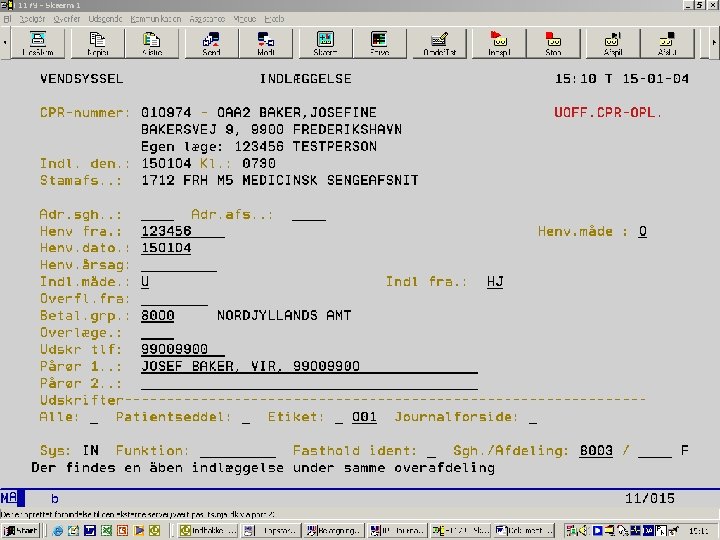Open the Kommunikation menu
This screenshot has height=540, width=720.
(156, 19)
